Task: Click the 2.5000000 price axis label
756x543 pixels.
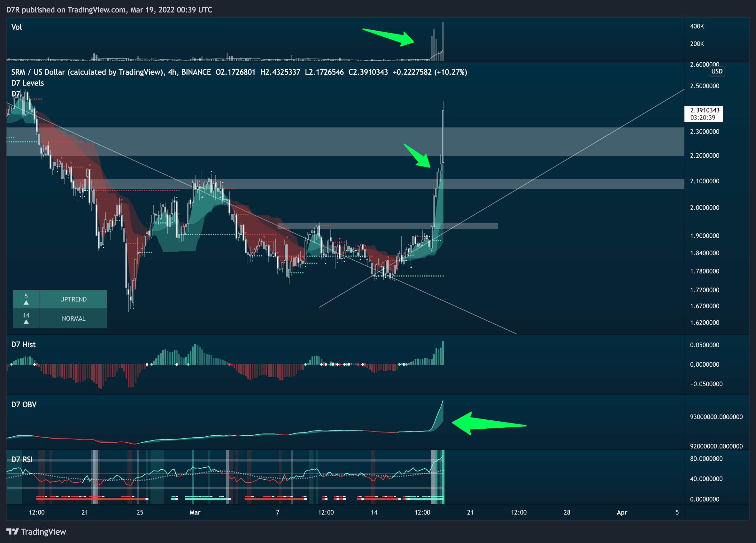Action: tap(704, 86)
